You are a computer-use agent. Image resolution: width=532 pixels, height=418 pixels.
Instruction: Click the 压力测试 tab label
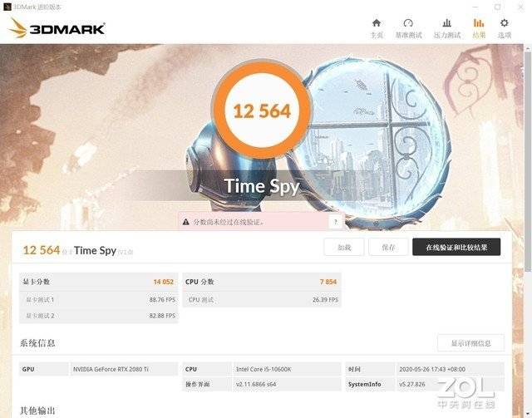pyautogui.click(x=447, y=35)
